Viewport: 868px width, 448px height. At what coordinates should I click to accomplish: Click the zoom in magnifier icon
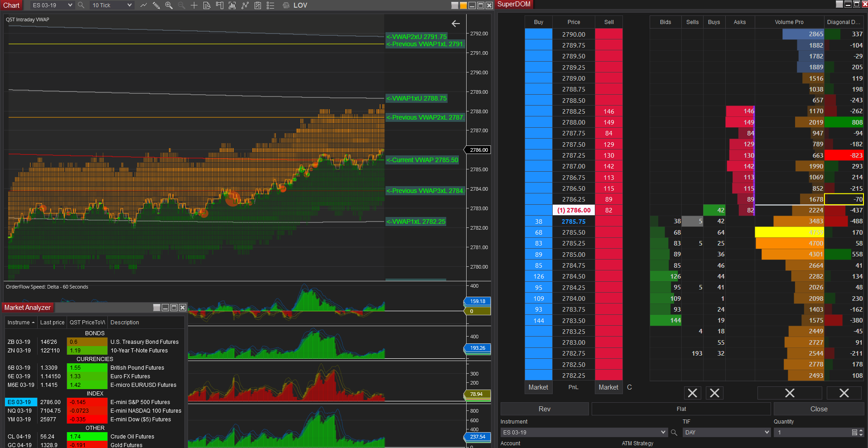point(169,5)
